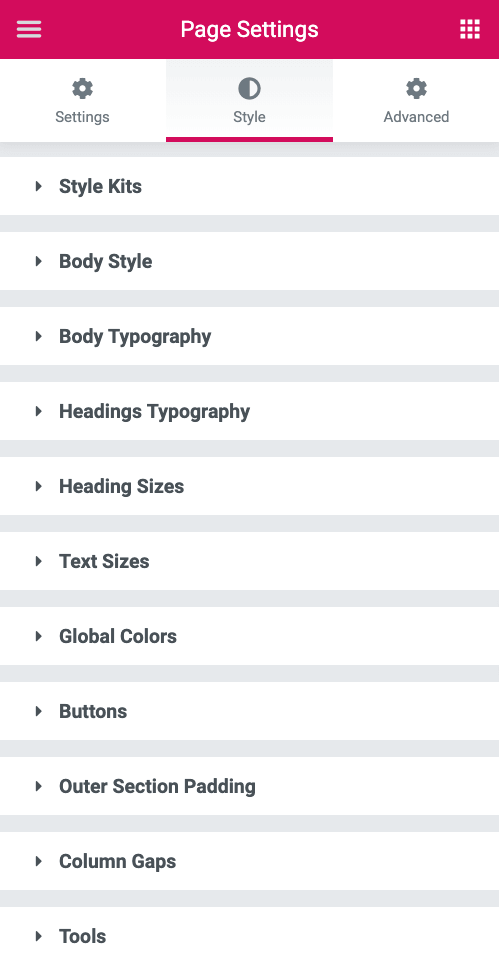Click the Advanced gear icon
Viewport: 499px width, 963px height.
point(417,89)
